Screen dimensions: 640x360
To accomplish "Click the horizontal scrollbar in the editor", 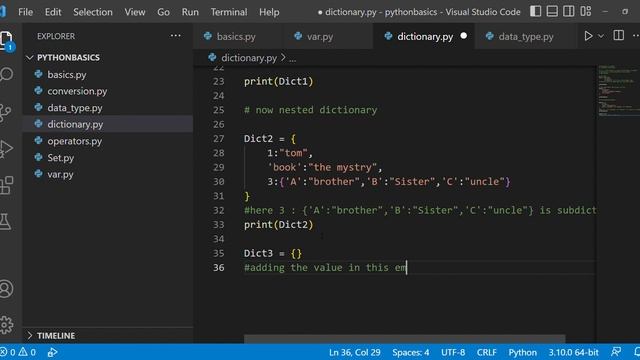I will click(404, 339).
